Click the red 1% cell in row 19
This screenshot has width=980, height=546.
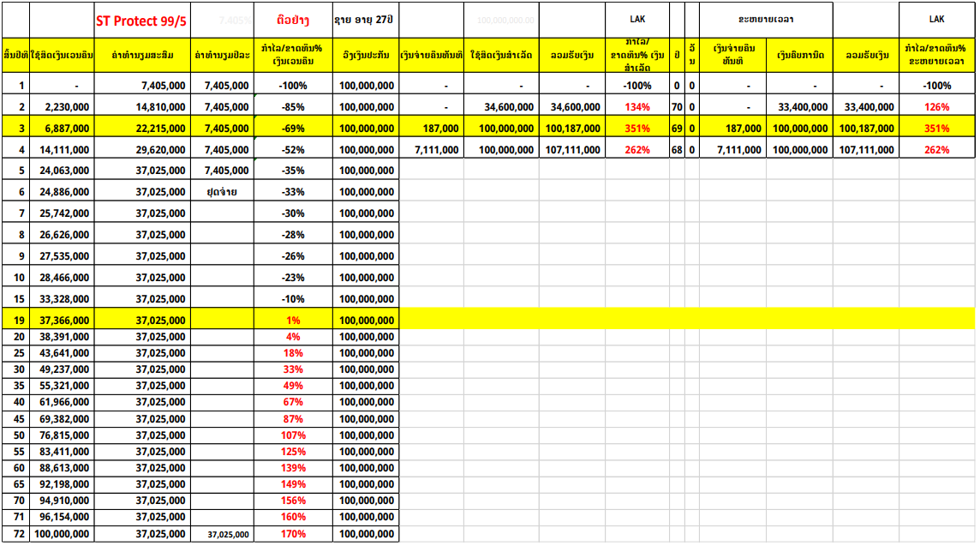(x=293, y=321)
